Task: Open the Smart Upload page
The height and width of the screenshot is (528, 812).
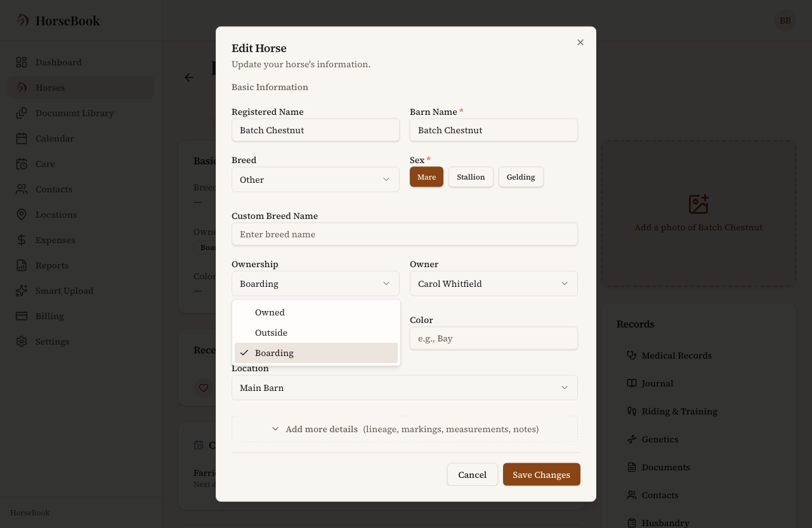Action: pos(81,291)
